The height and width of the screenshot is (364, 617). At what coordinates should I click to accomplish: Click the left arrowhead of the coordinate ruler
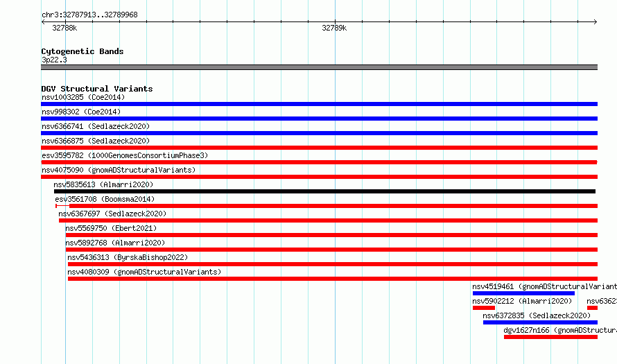[43, 22]
